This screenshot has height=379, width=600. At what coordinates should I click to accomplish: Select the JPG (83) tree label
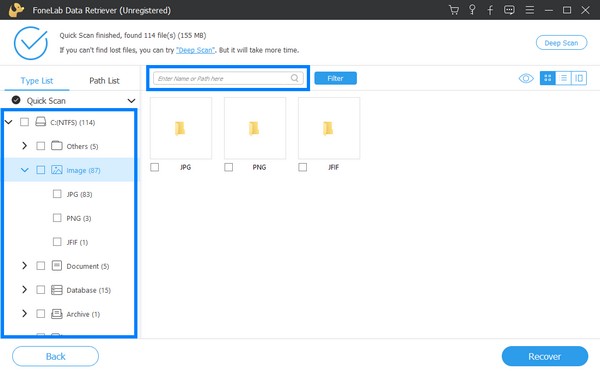(x=79, y=194)
